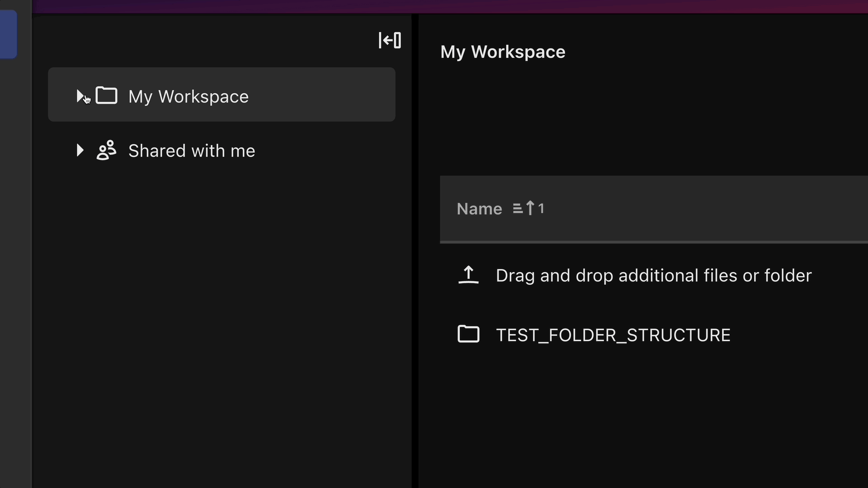Click the Shared with me group icon
This screenshot has width=868, height=488.
pyautogui.click(x=107, y=150)
